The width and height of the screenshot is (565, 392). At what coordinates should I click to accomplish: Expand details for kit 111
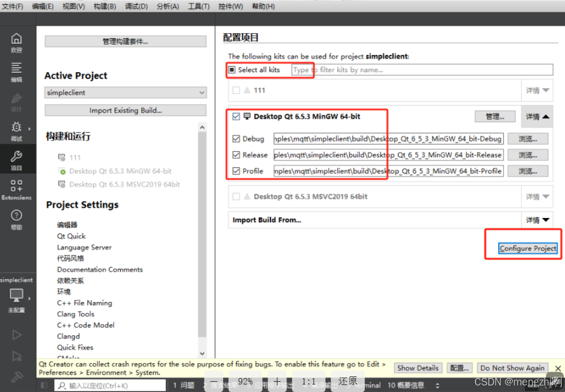(x=537, y=90)
